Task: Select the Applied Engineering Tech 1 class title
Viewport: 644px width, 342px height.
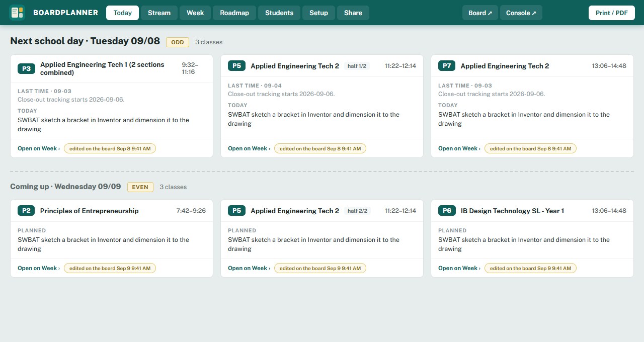Action: pyautogui.click(x=102, y=69)
